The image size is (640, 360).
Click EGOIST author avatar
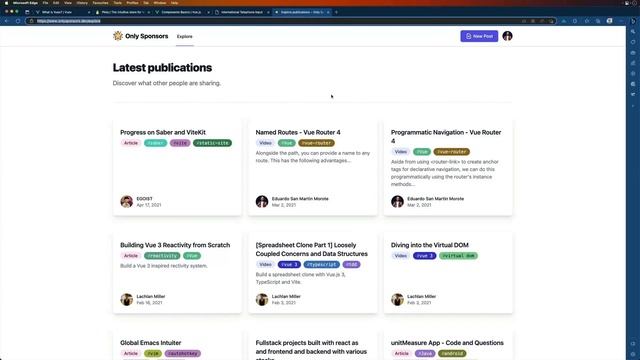point(127,201)
